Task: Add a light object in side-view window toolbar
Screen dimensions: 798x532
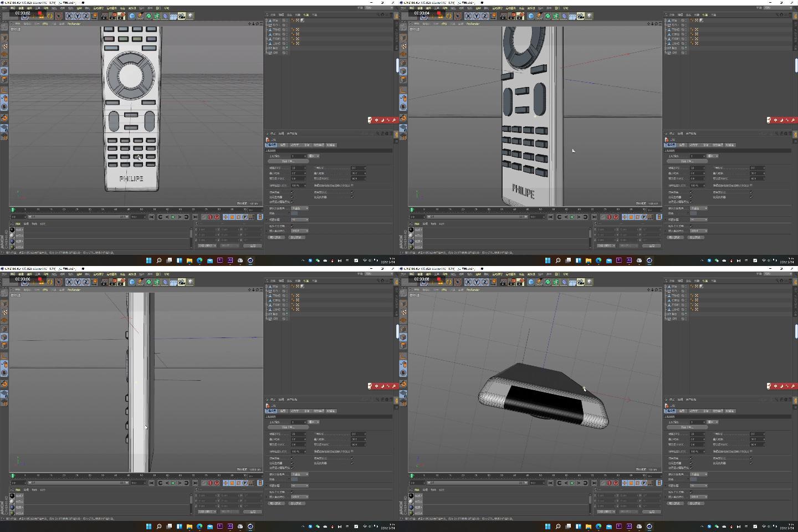Action: click(190, 282)
